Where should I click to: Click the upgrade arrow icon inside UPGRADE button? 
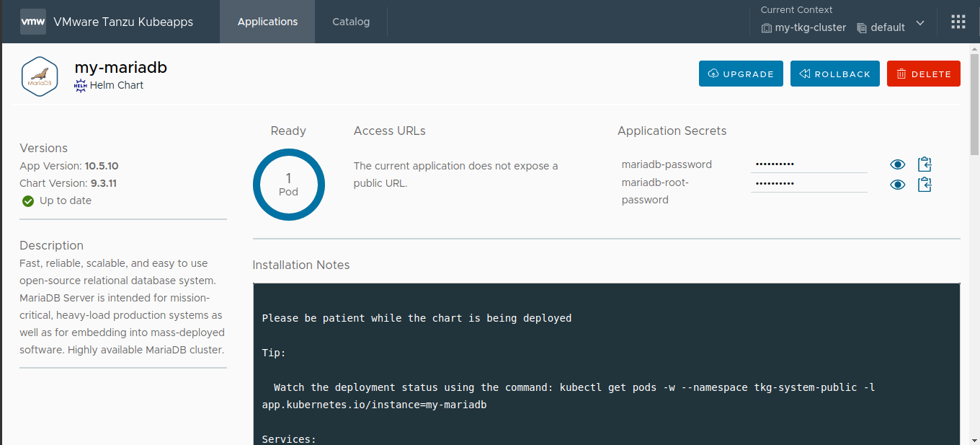coord(713,74)
